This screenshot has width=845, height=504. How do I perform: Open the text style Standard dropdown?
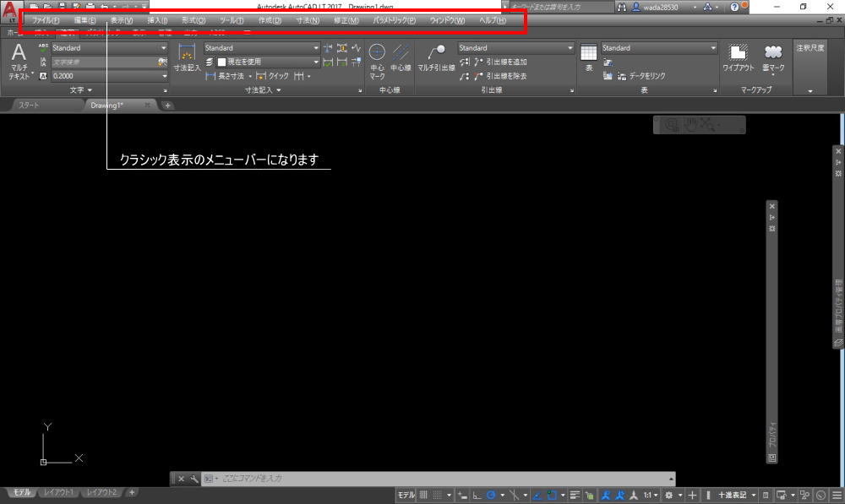[109, 48]
